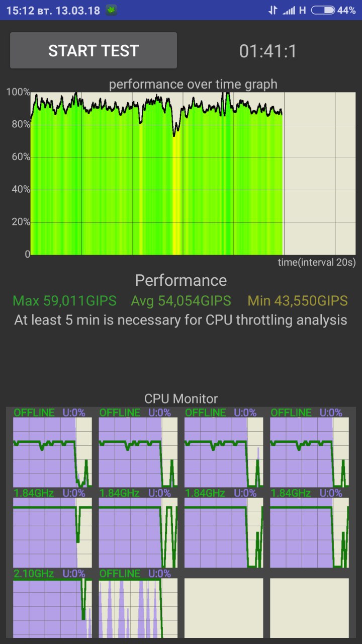The width and height of the screenshot is (362, 644).
Task: Tap the CPU throttling analysis notice
Action: [181, 320]
